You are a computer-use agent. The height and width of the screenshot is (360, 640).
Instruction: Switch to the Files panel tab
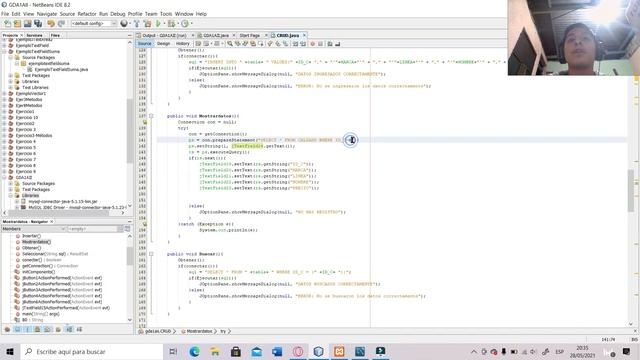pos(55,36)
